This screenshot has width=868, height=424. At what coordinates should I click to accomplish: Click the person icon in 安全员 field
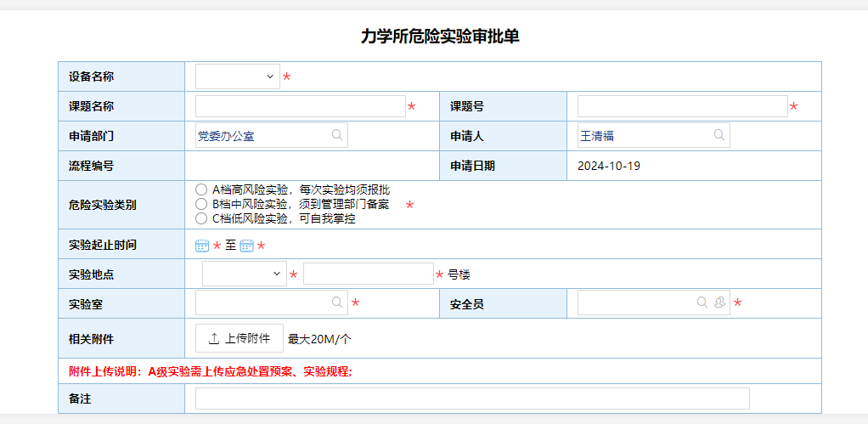click(x=719, y=302)
